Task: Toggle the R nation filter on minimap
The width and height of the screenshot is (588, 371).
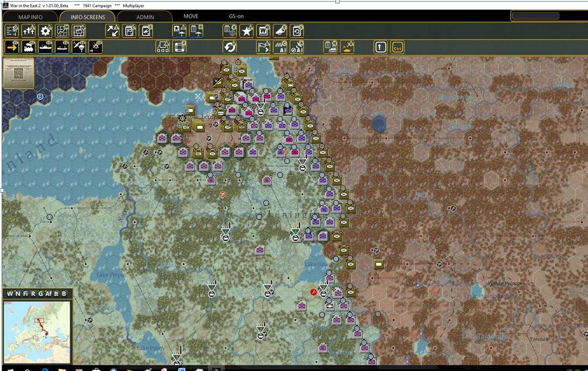Action: (33, 294)
